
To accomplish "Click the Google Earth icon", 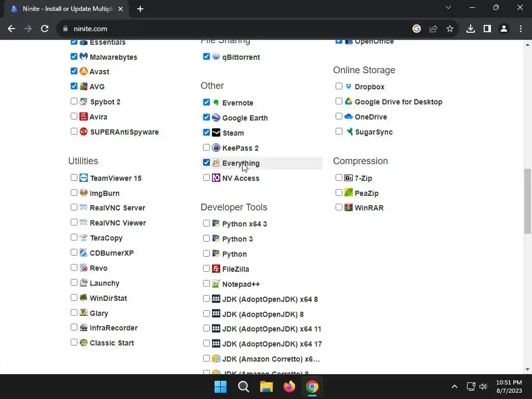I will coord(216,117).
